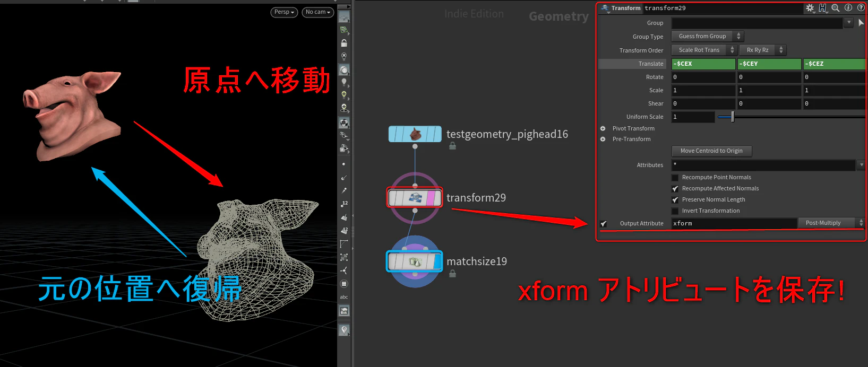Viewport: 868px width, 367px height.
Task: Click the transform29 node label
Action: [x=476, y=198]
